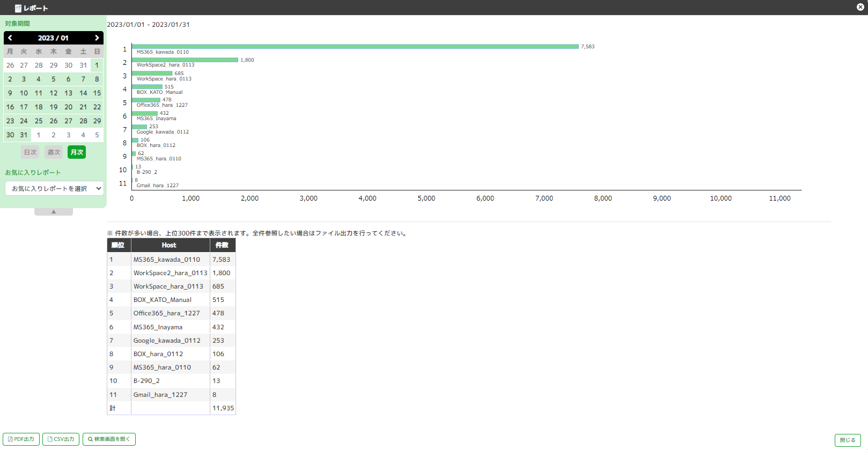This screenshot has height=450, width=868.
Task: Sort by the 件数 column header
Action: point(223,245)
